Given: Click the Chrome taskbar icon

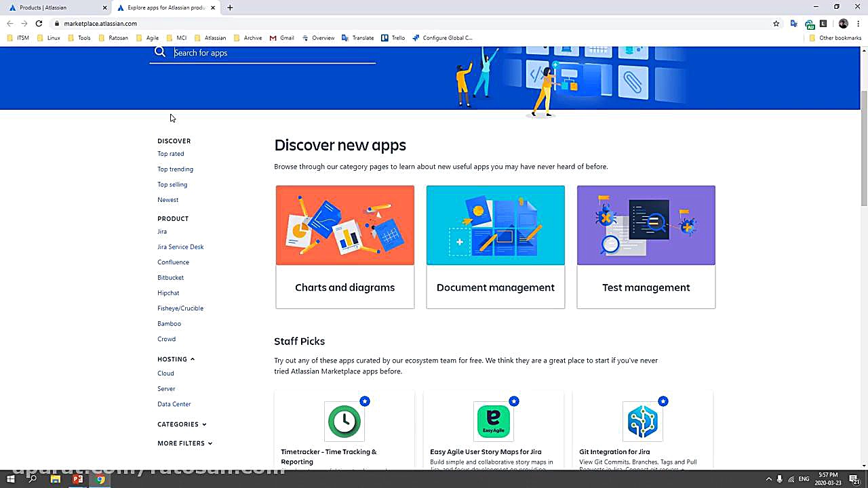Looking at the screenshot, I should pyautogui.click(x=100, y=479).
